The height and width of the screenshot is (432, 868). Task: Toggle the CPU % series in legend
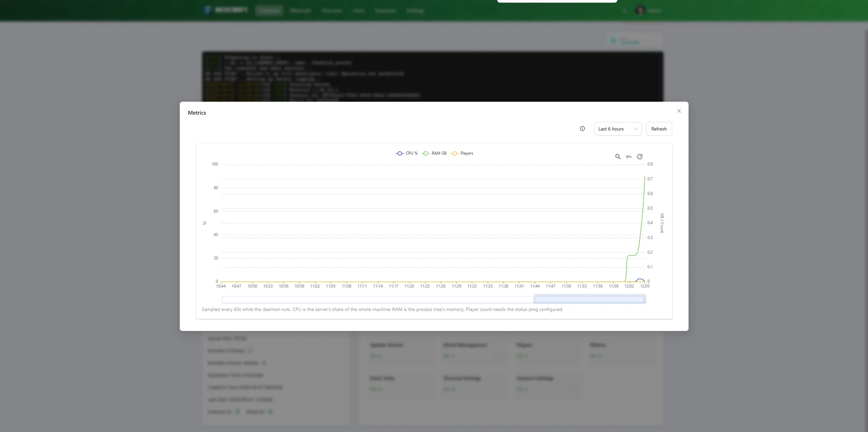point(407,153)
